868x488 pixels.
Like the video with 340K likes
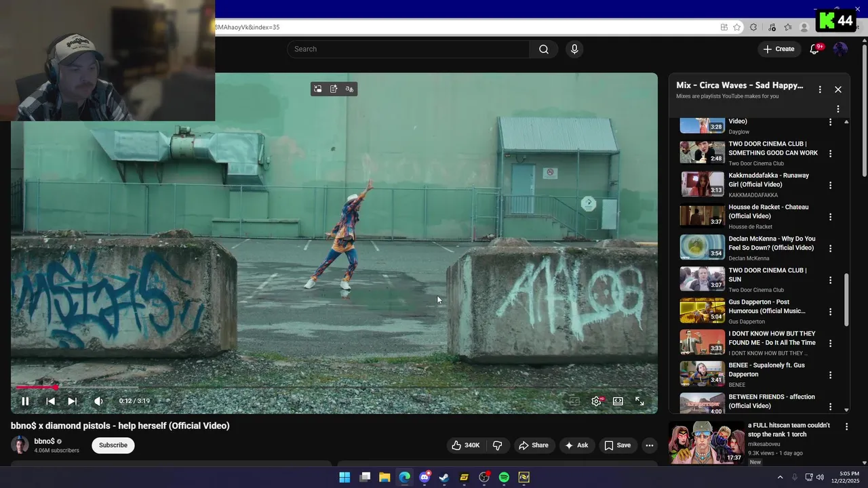coord(466,445)
